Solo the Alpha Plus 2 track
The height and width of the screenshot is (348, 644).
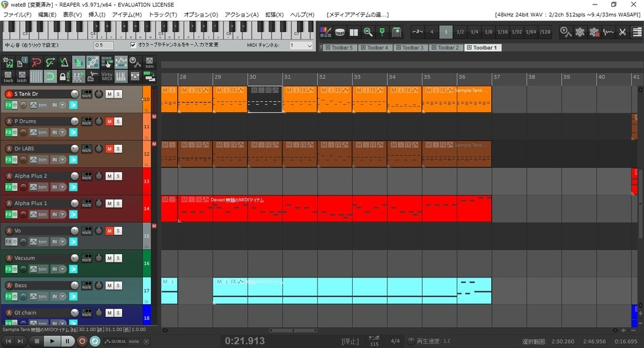click(118, 176)
